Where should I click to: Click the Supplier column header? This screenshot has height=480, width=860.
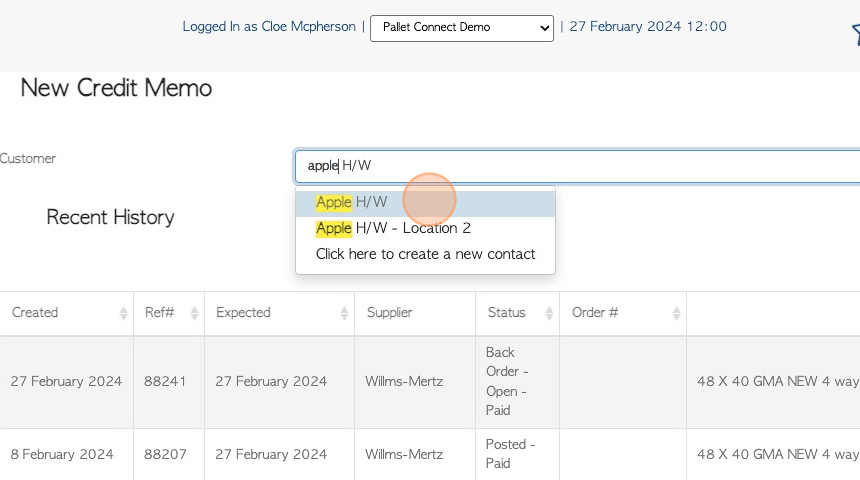pyautogui.click(x=389, y=313)
